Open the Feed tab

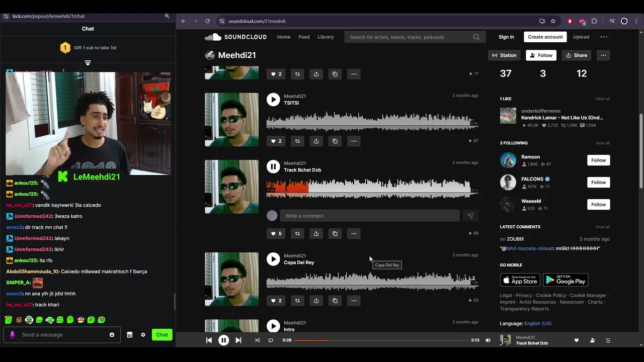(x=304, y=37)
